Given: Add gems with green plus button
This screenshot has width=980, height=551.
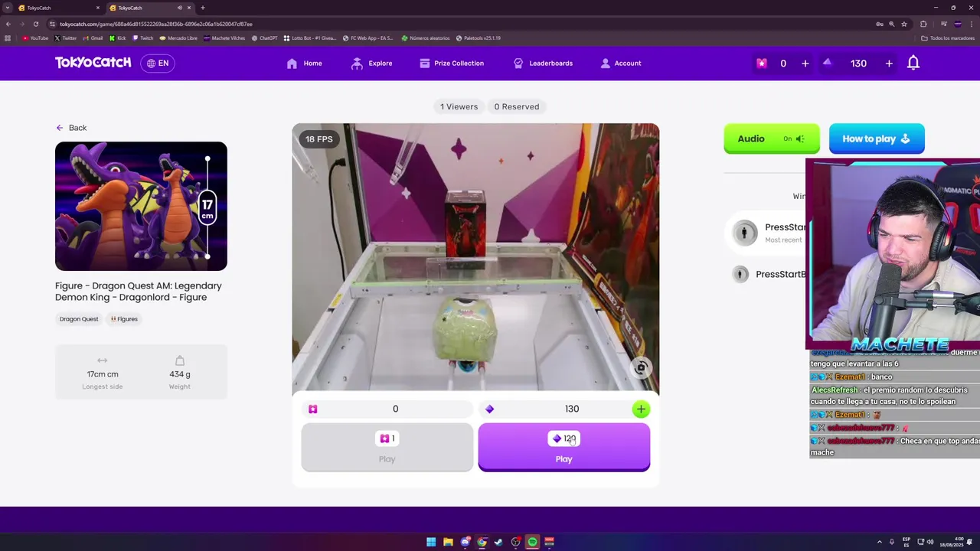Looking at the screenshot, I should coord(641,409).
